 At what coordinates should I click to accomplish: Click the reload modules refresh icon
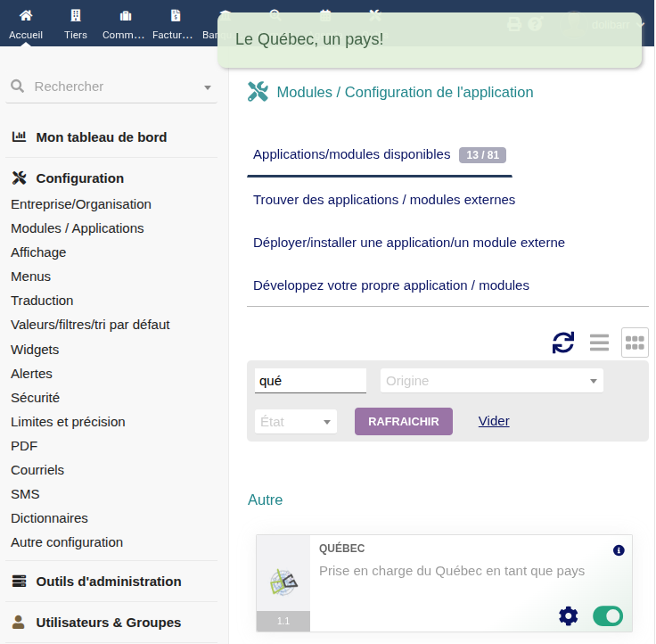(563, 343)
